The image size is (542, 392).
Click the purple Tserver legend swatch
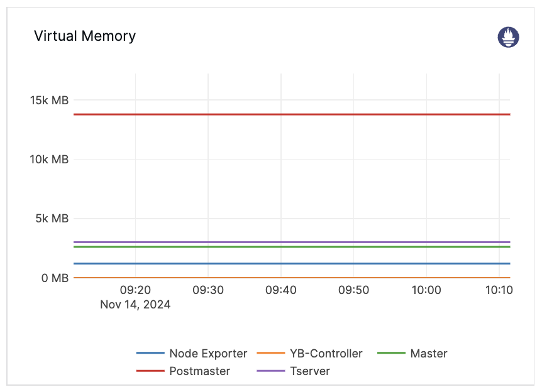coord(270,371)
